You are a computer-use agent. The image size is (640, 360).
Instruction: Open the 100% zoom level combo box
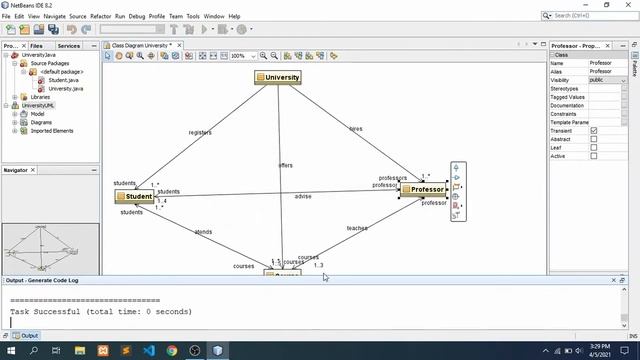(x=243, y=56)
